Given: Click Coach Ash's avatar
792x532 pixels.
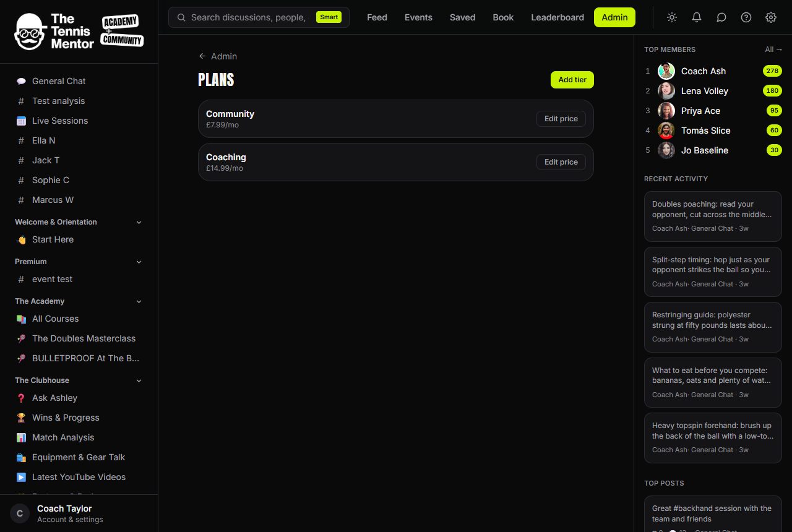Looking at the screenshot, I should tap(666, 71).
